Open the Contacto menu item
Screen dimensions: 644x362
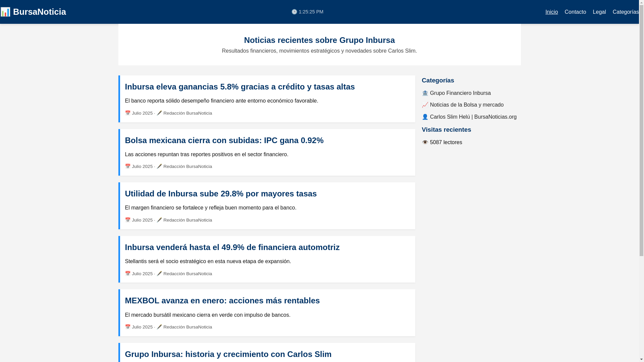pyautogui.click(x=575, y=12)
